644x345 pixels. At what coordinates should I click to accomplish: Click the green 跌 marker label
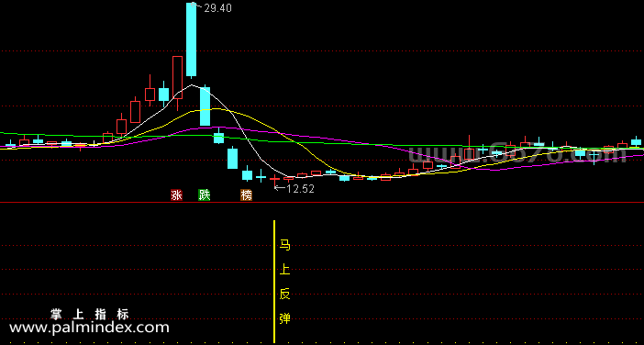(205, 195)
